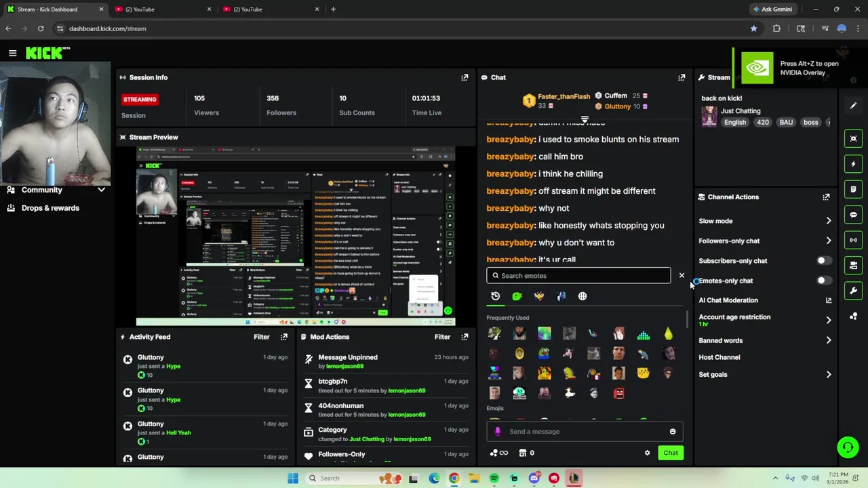Click the Faster_thanFlash username in leaderboard
This screenshot has width=868, height=488.
tap(564, 97)
